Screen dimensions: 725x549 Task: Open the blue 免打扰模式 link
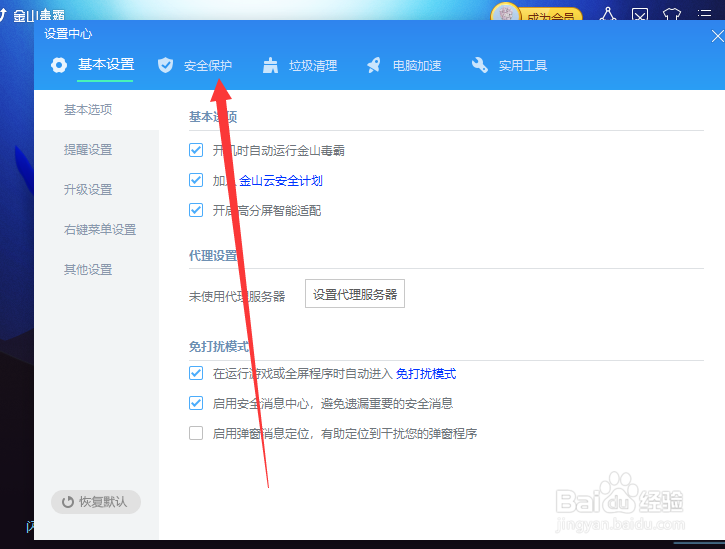point(426,373)
